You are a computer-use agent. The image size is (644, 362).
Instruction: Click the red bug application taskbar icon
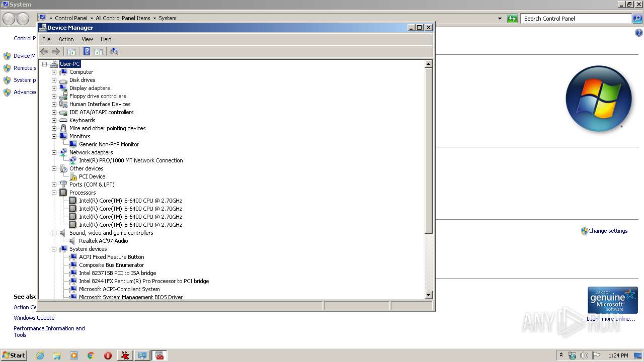125,355
